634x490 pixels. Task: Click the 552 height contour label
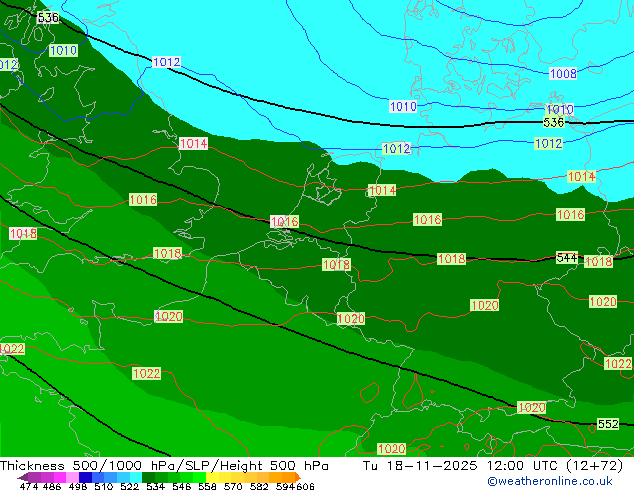608,424
